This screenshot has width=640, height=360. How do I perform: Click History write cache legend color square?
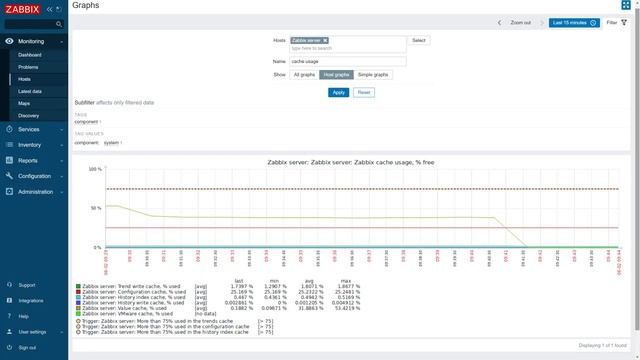(x=78, y=303)
